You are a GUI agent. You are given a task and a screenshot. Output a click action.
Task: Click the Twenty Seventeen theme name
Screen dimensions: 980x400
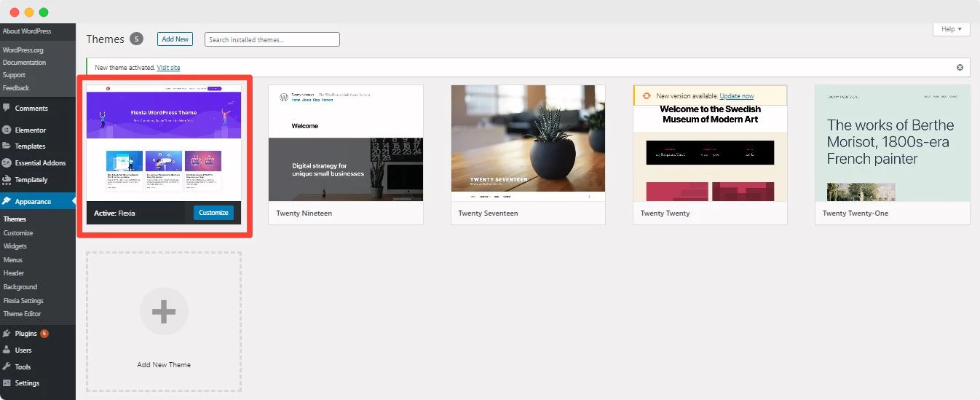[x=488, y=213]
